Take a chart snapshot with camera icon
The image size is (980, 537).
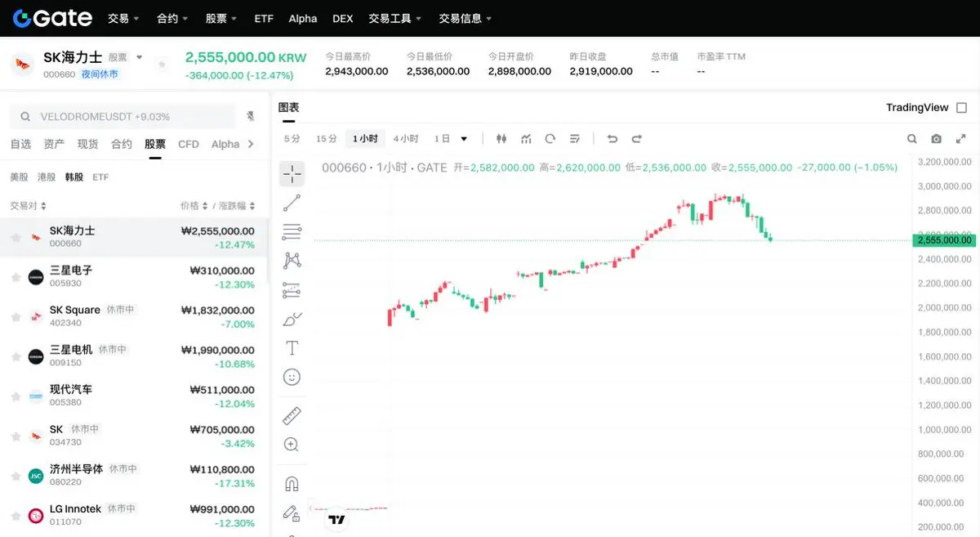point(937,139)
